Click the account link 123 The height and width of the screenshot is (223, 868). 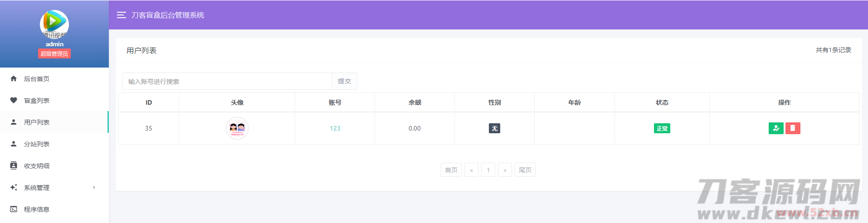(335, 128)
